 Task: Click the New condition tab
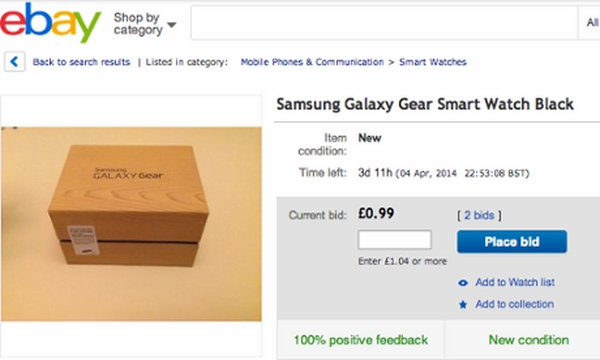coord(529,340)
